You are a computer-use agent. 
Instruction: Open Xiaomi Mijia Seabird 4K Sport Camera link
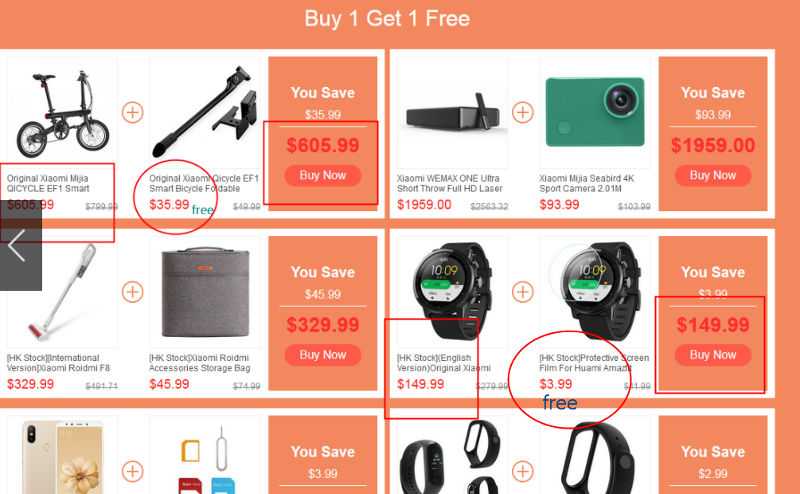click(587, 183)
